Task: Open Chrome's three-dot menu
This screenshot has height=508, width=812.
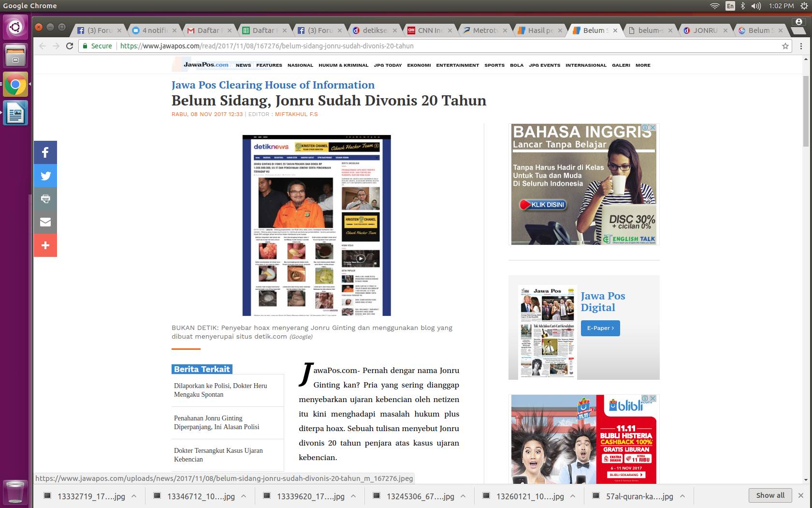Action: click(801, 46)
